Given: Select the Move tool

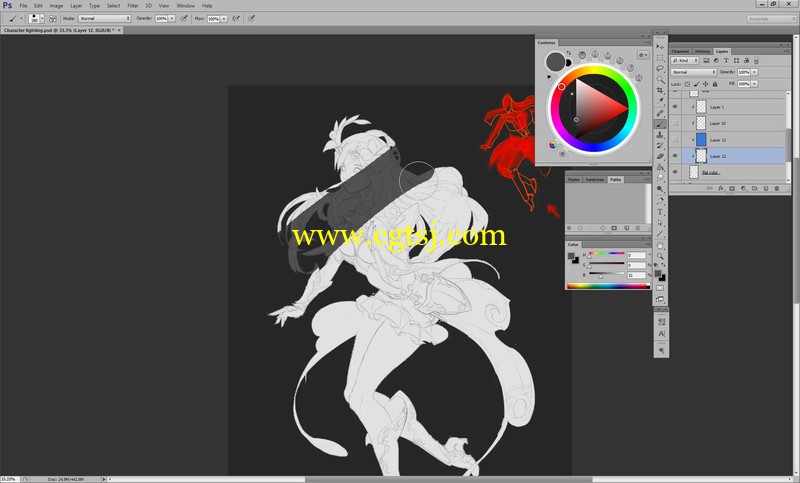Looking at the screenshot, I should [x=660, y=46].
